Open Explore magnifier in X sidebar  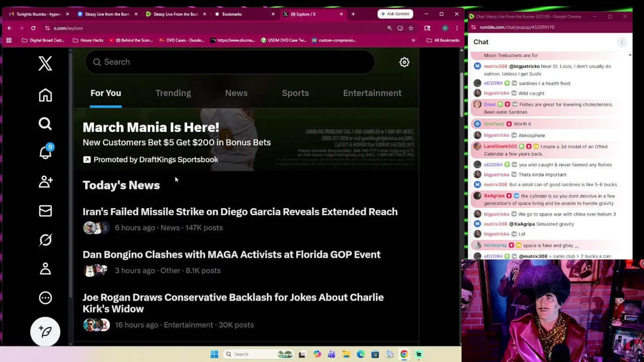pos(45,124)
